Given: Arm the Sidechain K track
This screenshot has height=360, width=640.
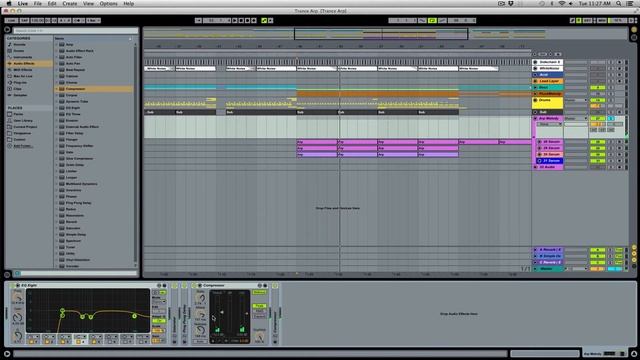Looking at the screenshot, I should point(619,62).
